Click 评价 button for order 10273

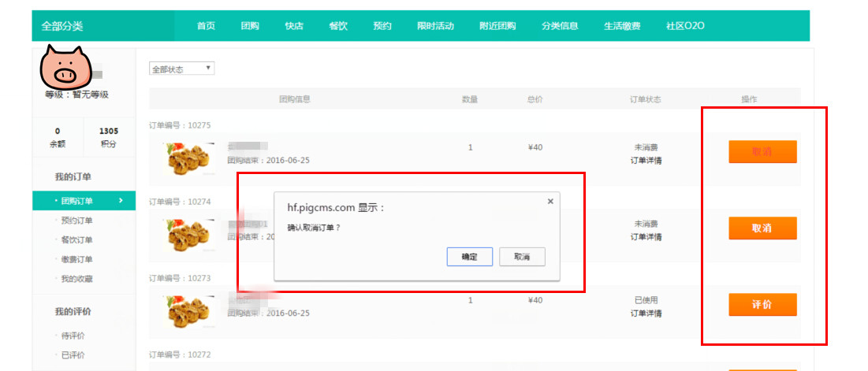tap(762, 304)
